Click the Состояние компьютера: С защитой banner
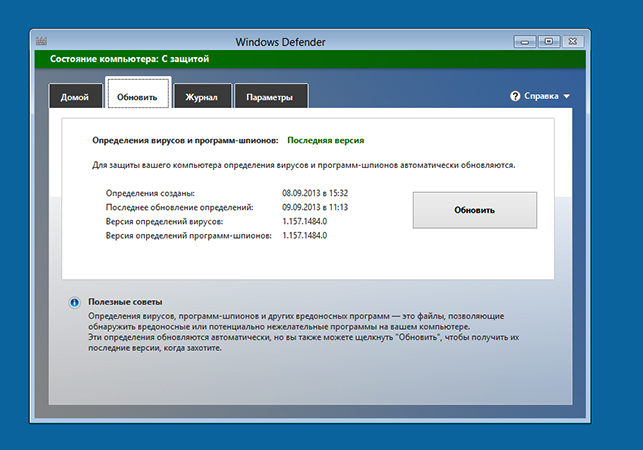Viewport: 643px width, 450px height. [x=310, y=59]
